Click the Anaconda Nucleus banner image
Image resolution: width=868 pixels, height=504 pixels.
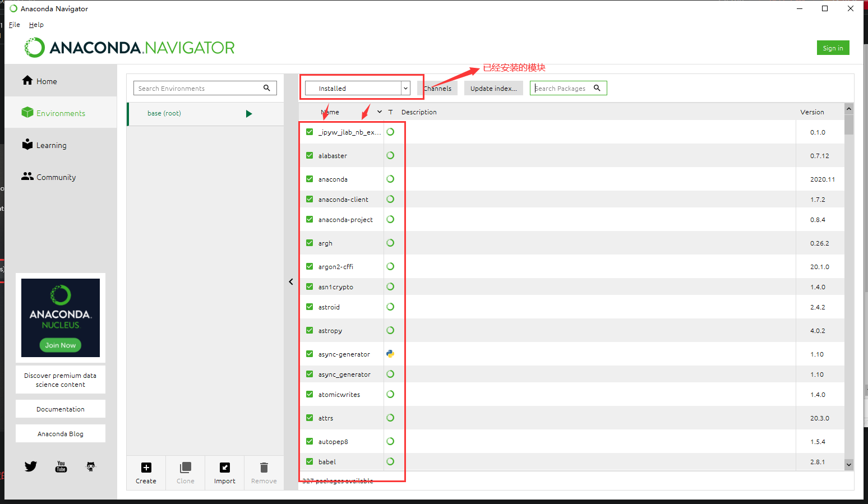click(x=61, y=318)
